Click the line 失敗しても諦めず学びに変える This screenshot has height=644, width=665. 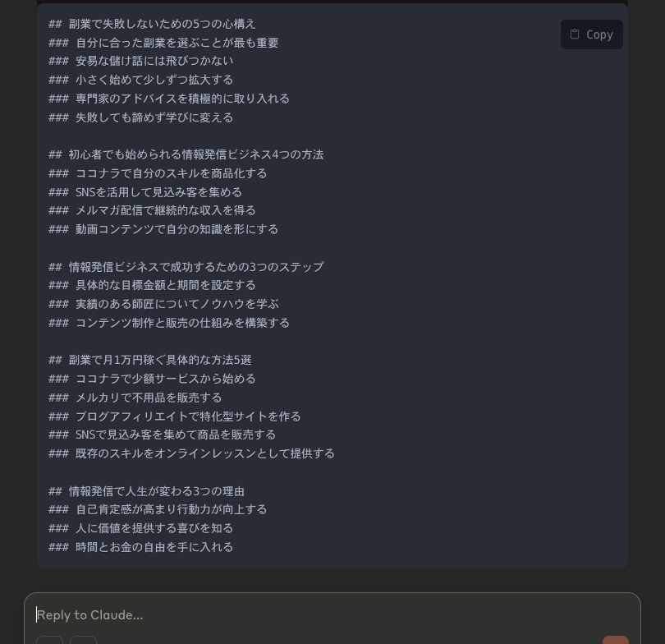click(x=154, y=117)
